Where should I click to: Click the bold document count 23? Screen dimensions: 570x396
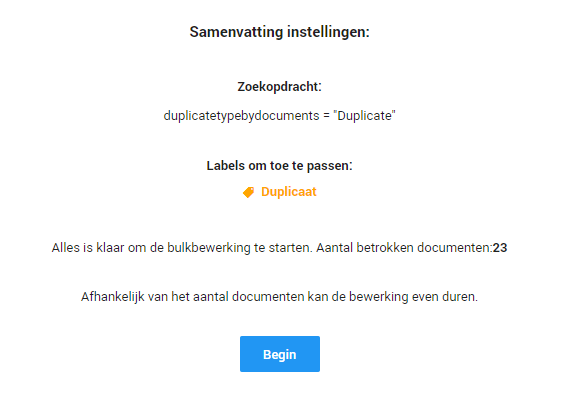coord(500,248)
